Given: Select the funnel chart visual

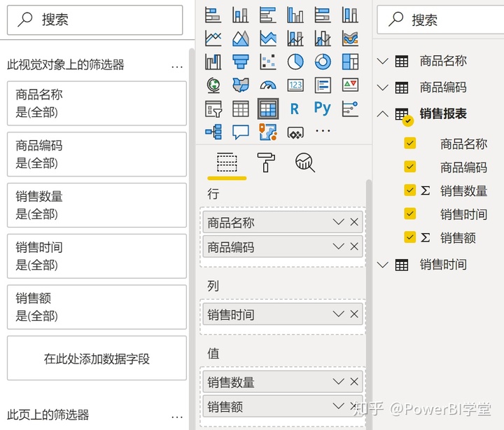Looking at the screenshot, I should pos(240,62).
